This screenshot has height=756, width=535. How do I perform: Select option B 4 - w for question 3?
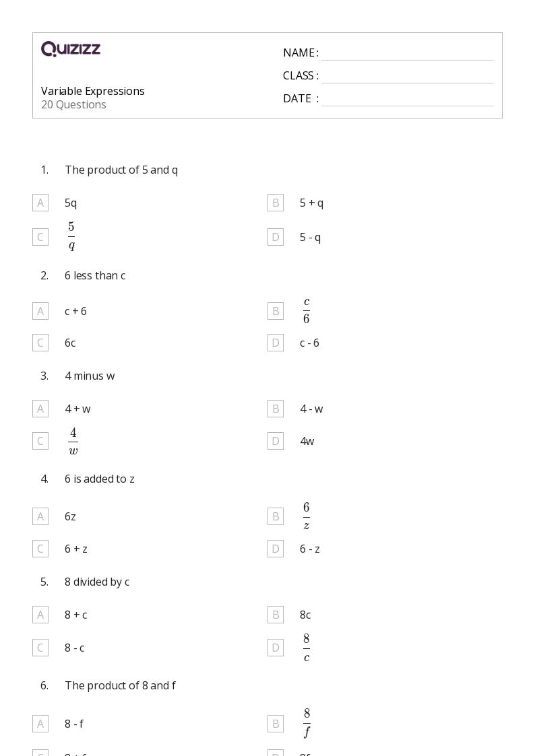click(x=276, y=409)
